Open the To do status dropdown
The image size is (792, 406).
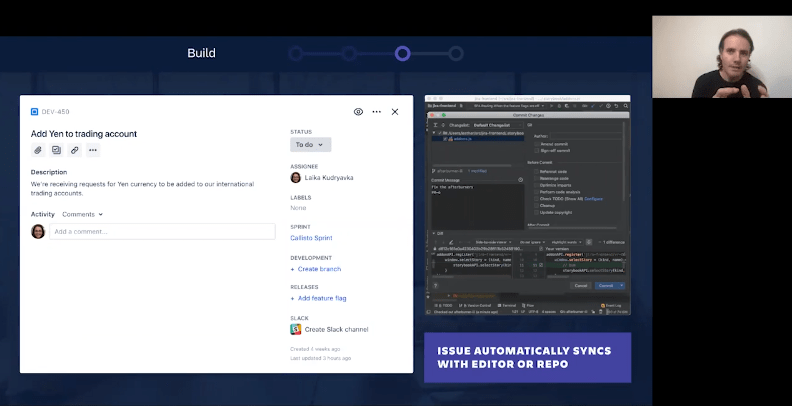click(x=309, y=145)
